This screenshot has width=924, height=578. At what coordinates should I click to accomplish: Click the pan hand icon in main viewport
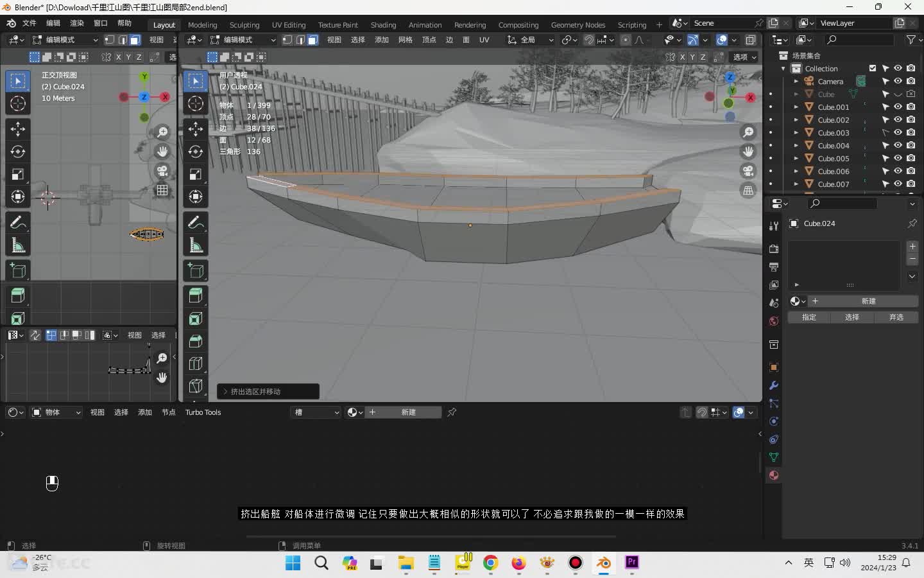[748, 152]
